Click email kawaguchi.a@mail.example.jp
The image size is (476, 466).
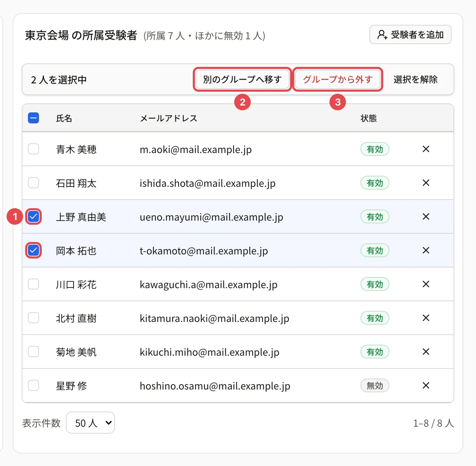point(209,285)
